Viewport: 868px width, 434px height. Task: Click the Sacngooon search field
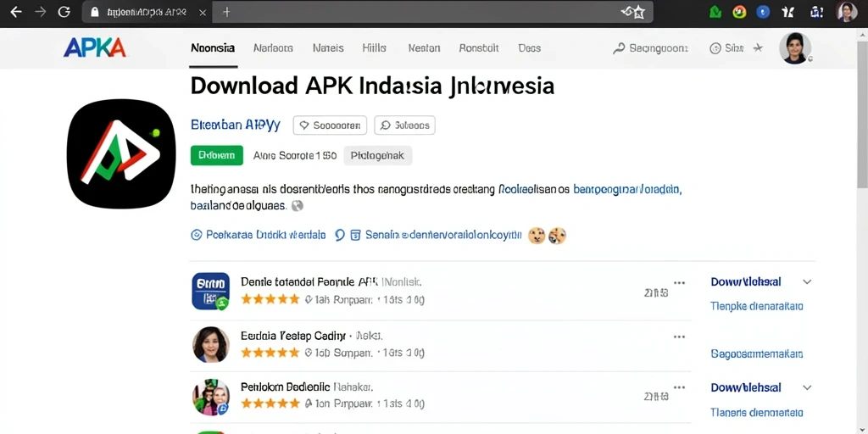coord(650,48)
